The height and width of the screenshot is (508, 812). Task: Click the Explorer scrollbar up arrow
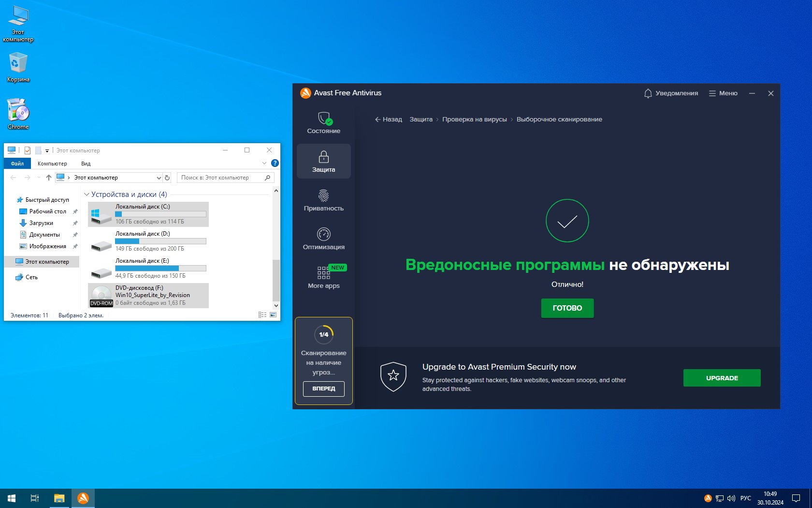click(x=276, y=191)
